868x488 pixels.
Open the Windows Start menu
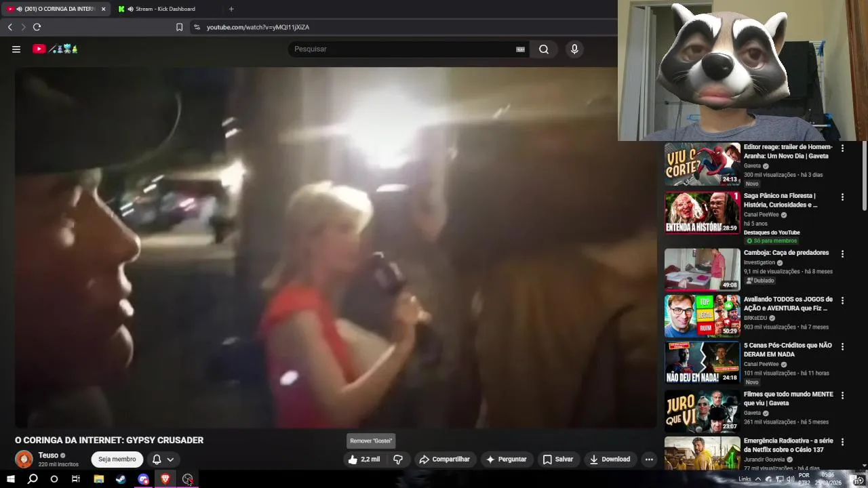click(10, 479)
